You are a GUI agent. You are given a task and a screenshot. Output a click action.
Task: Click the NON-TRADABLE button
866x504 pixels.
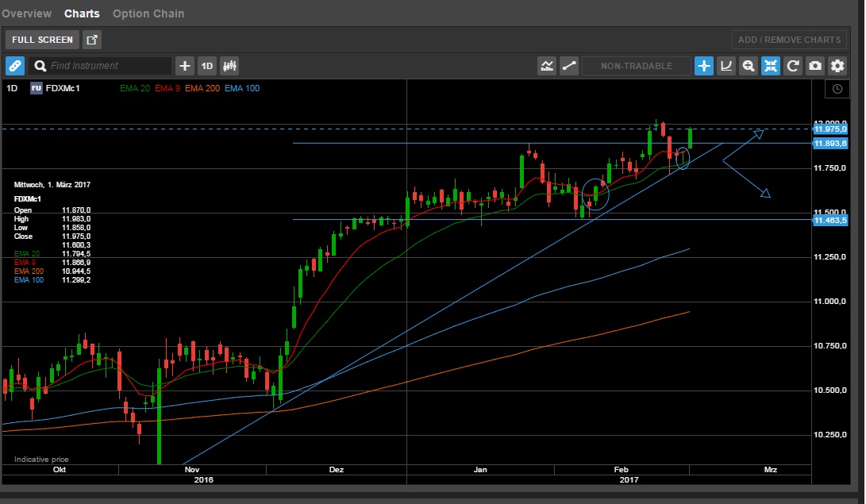(x=637, y=66)
